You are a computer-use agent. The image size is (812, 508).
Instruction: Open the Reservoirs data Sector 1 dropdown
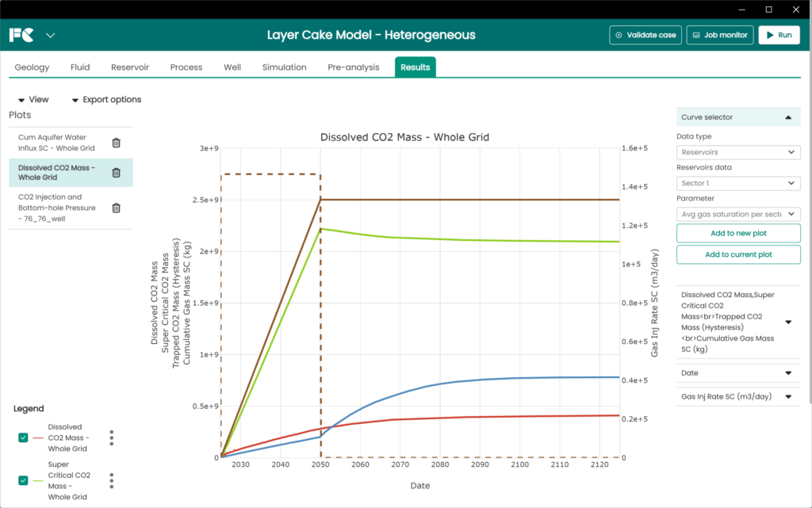click(738, 183)
